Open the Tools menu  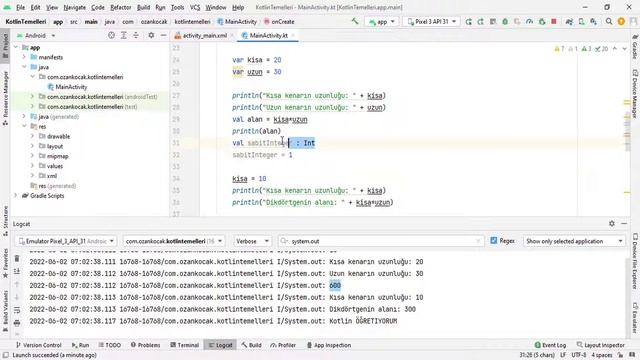177,7
